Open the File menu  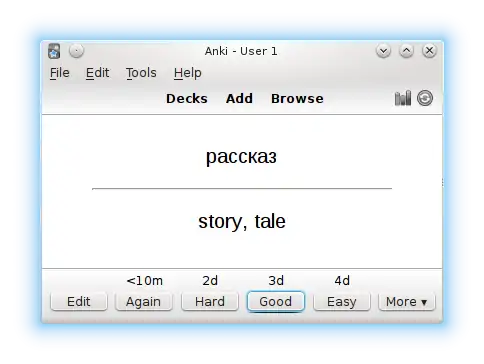pyautogui.click(x=60, y=73)
